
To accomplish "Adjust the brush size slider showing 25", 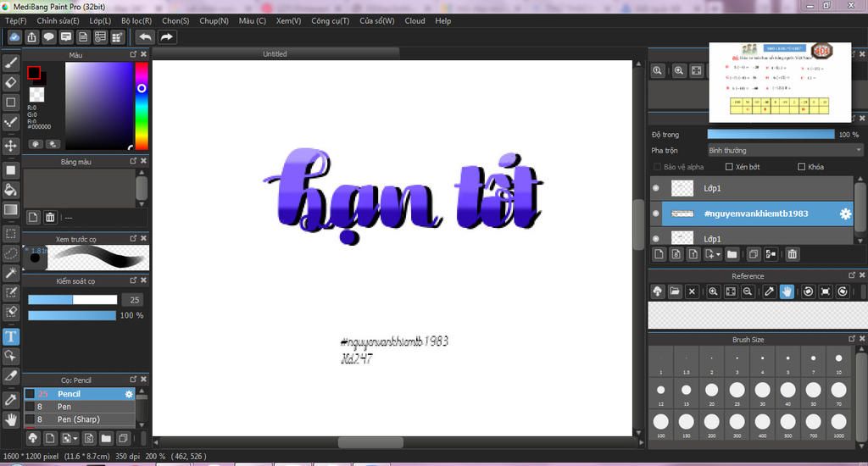I will click(73, 299).
